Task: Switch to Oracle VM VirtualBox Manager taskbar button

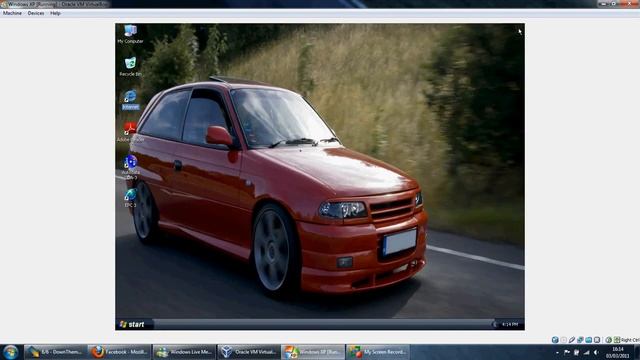Action: (x=248, y=352)
